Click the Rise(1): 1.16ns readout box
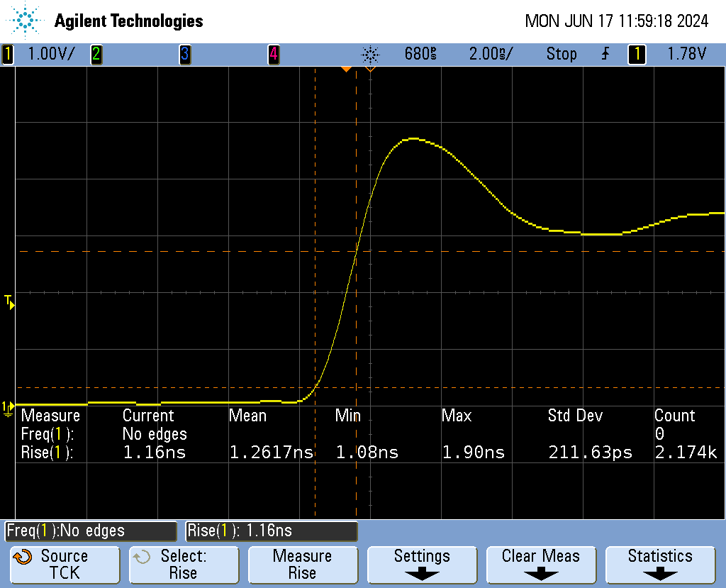726x588 pixels. coord(272,531)
